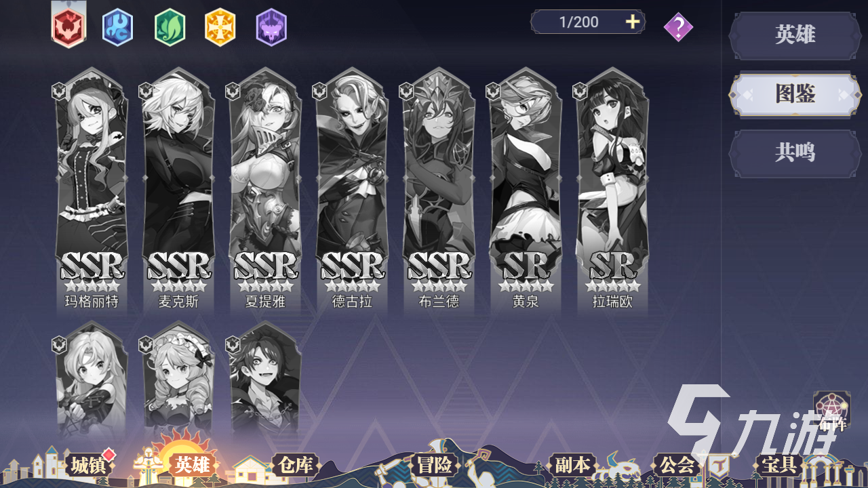Image resolution: width=868 pixels, height=488 pixels.
Task: Select the green leaf faction filter icon
Action: [170, 27]
